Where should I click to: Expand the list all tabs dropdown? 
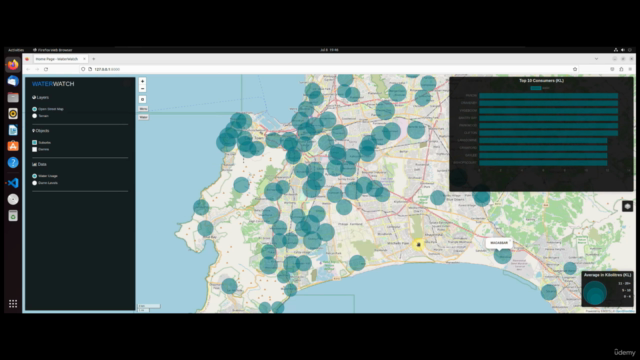(x=596, y=59)
